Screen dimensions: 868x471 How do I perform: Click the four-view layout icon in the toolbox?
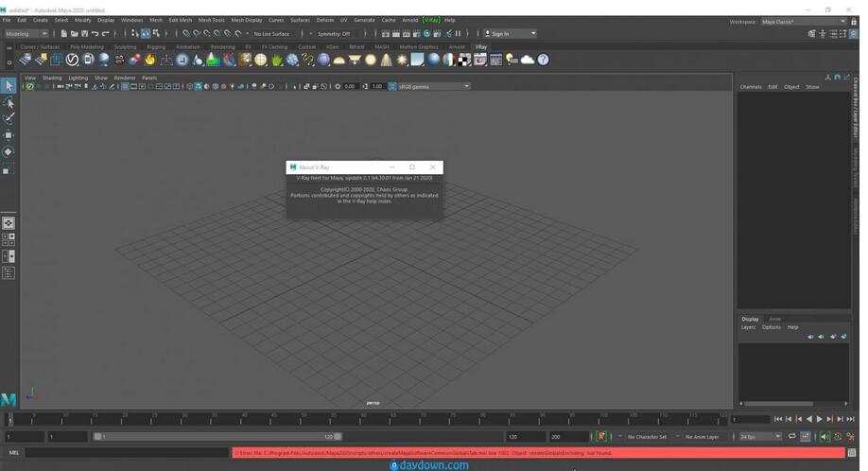coord(9,239)
